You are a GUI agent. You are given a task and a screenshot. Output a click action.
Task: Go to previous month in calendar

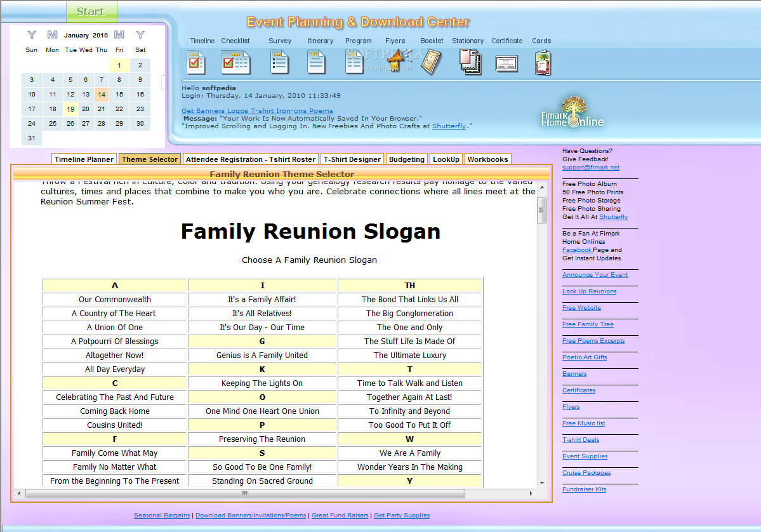[53, 35]
